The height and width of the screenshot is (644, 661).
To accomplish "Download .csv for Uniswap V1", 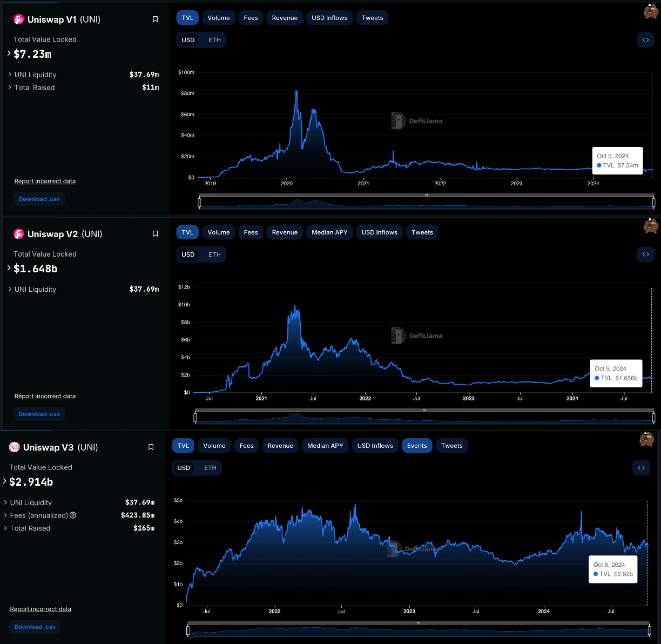I will [39, 199].
